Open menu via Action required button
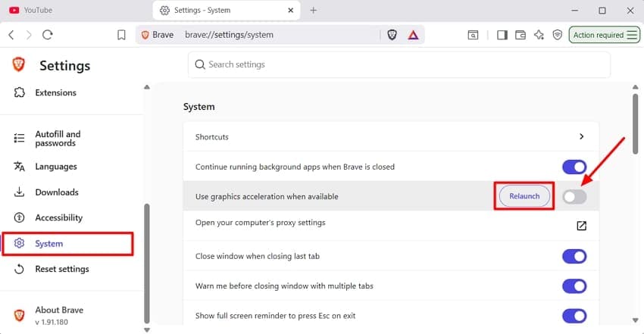 [604, 35]
